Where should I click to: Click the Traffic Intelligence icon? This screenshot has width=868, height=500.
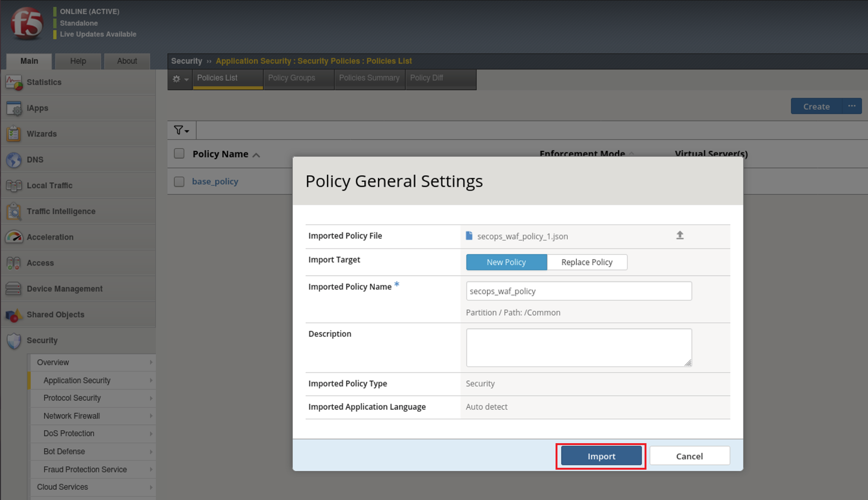pyautogui.click(x=14, y=211)
